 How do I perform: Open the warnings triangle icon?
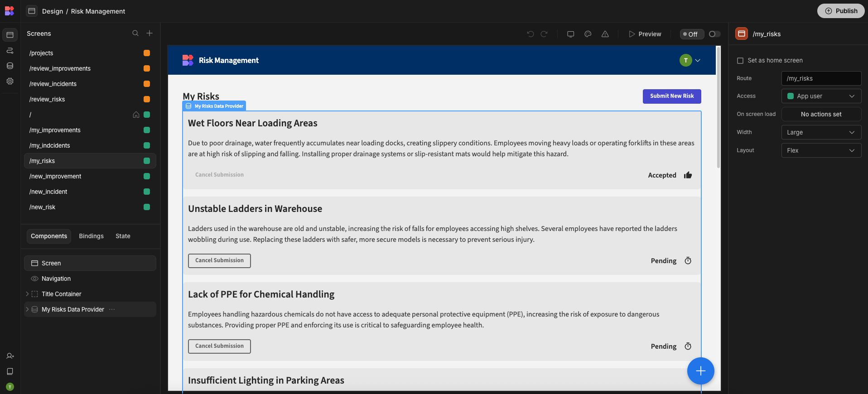click(605, 34)
